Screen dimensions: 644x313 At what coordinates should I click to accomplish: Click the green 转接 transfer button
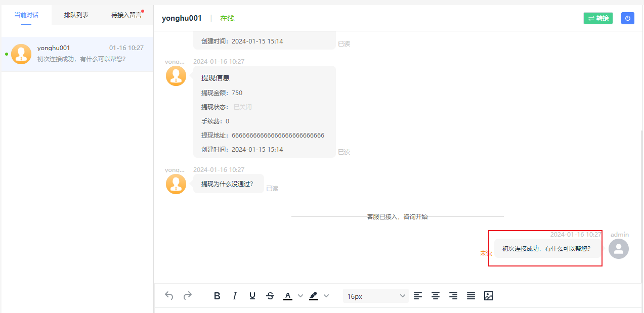tap(598, 18)
